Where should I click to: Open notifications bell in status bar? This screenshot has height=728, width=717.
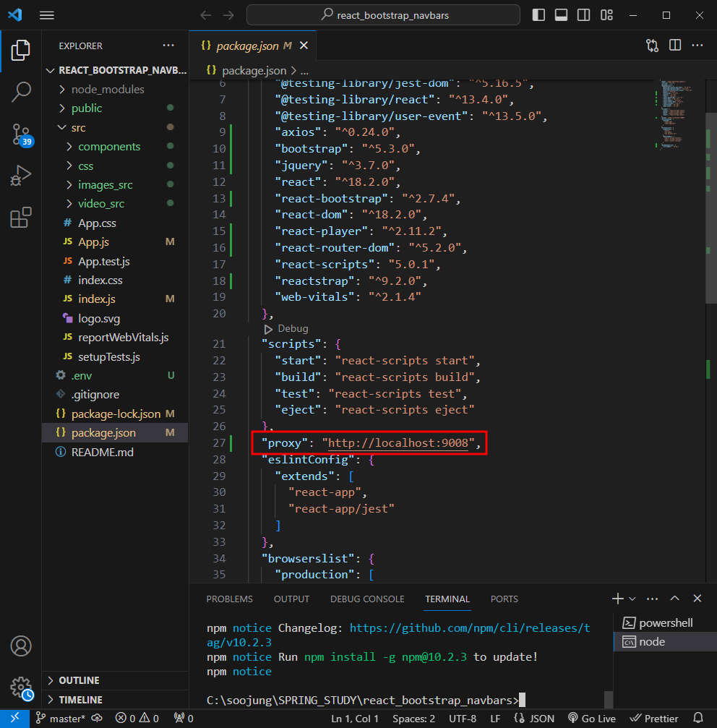click(698, 719)
